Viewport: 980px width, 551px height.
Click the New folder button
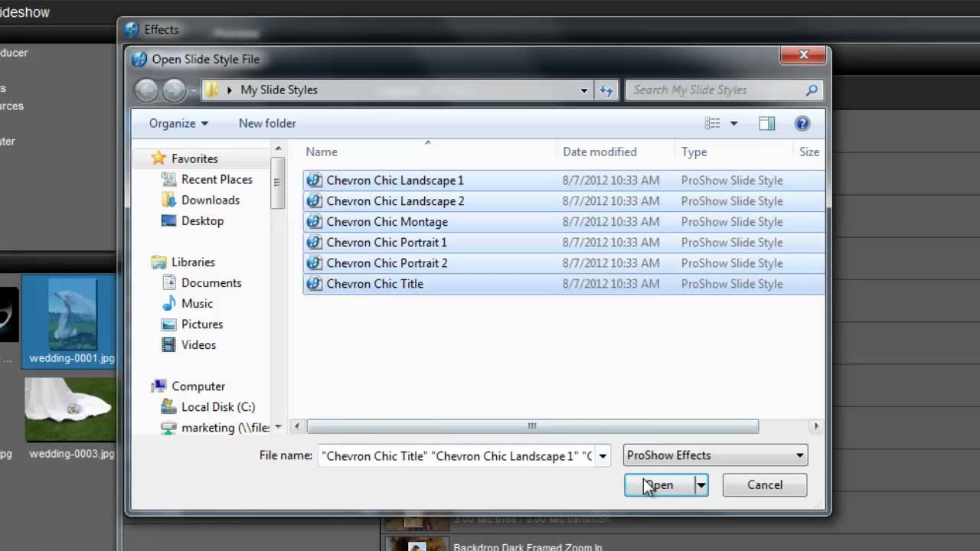point(267,123)
